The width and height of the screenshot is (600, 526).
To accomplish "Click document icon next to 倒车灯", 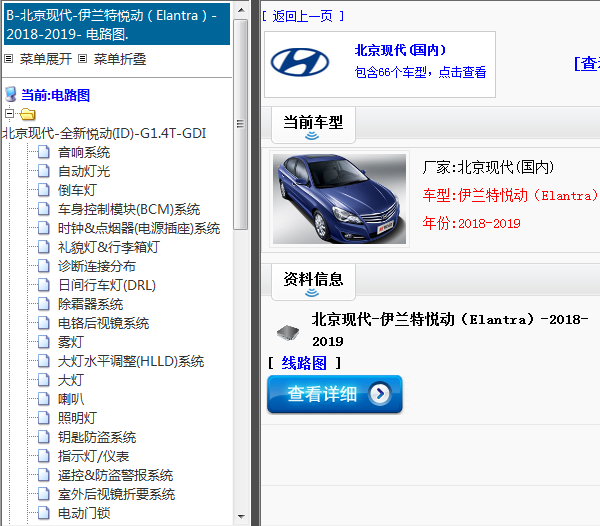I will [44, 190].
